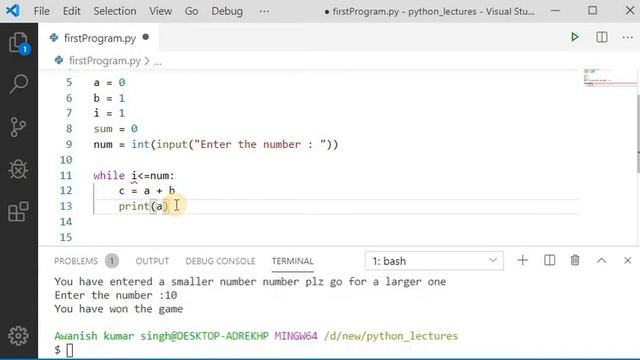Click unsaved dot on firstProgram.py tab
This screenshot has height=360, width=640.
click(x=146, y=37)
